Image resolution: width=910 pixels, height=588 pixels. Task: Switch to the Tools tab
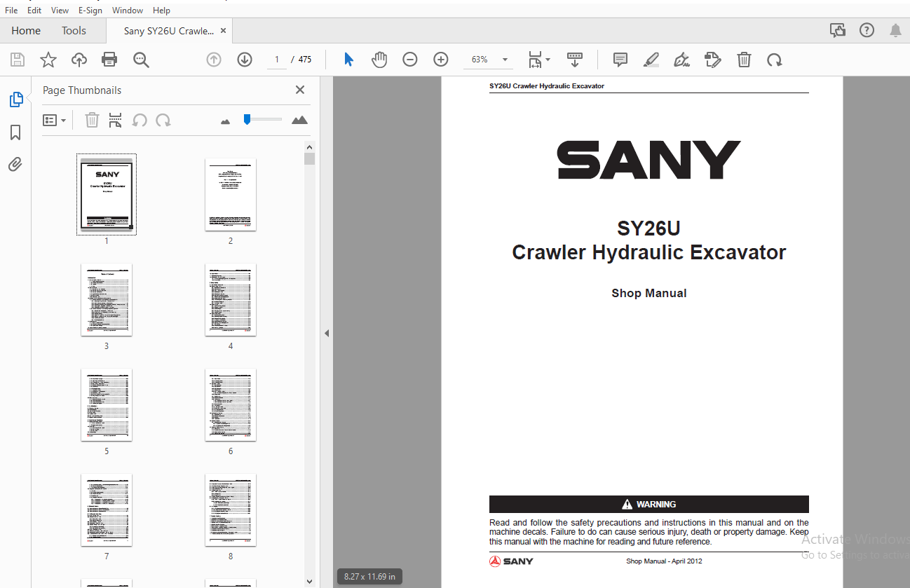[x=74, y=31]
